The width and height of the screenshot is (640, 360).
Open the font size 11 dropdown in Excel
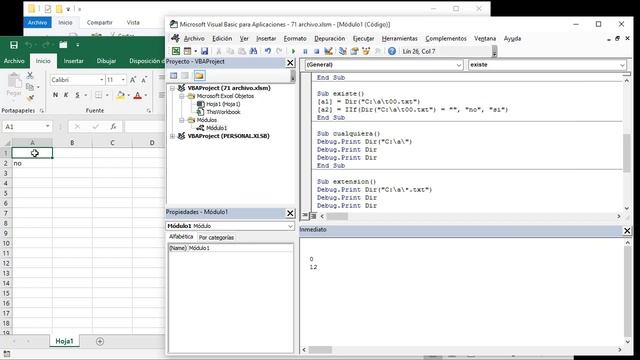[x=123, y=80]
